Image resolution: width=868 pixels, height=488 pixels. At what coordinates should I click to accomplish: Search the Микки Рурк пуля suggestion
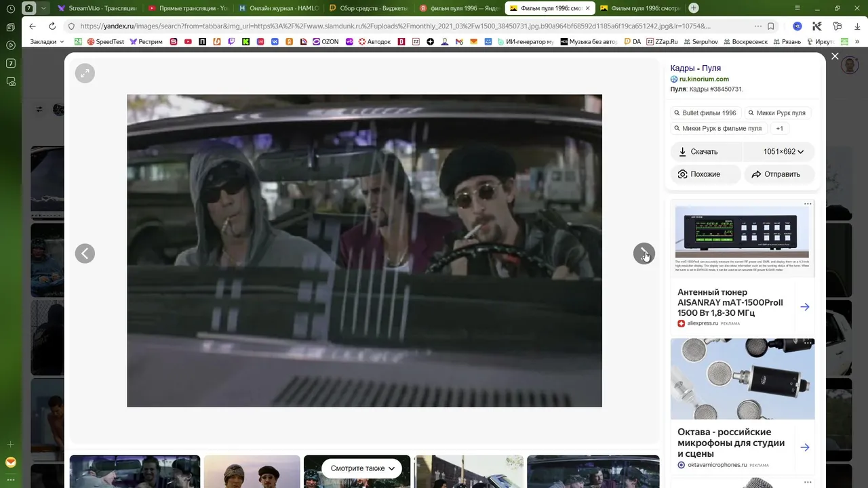coord(776,113)
